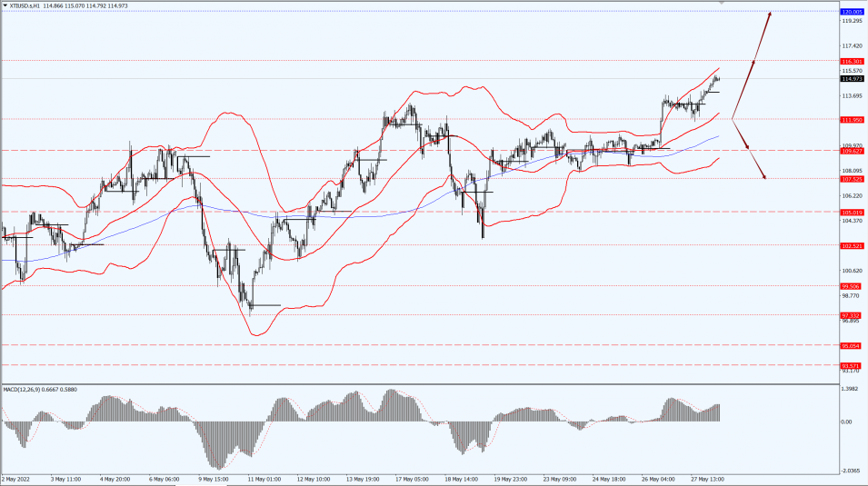
Task: Click the chart shift triangle marker at top
Action: tap(722, 3)
